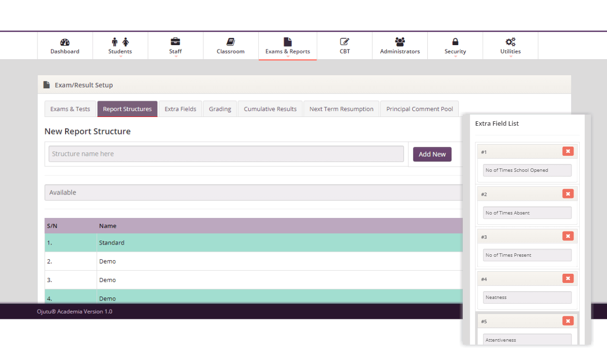Open the Classroom book icon
The image size is (607, 364).
231,42
